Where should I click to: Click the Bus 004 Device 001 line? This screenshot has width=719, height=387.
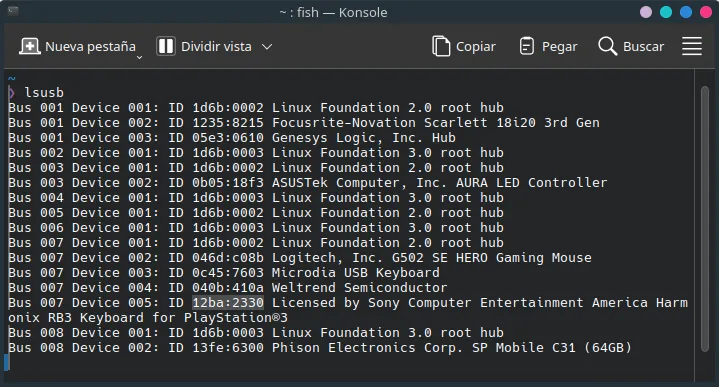[x=256, y=198]
